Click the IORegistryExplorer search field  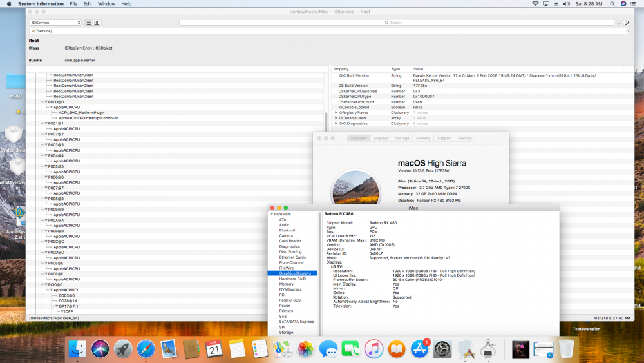pos(397,23)
